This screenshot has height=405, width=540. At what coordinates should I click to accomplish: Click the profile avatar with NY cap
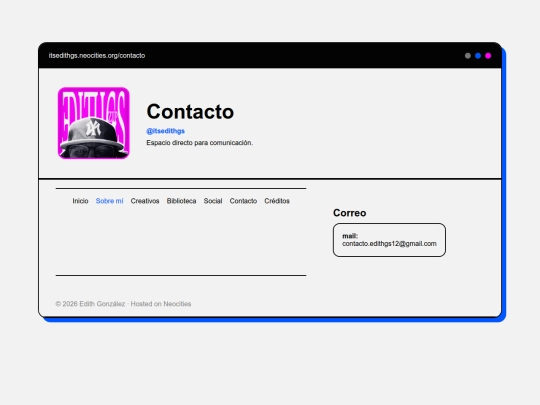pos(94,123)
